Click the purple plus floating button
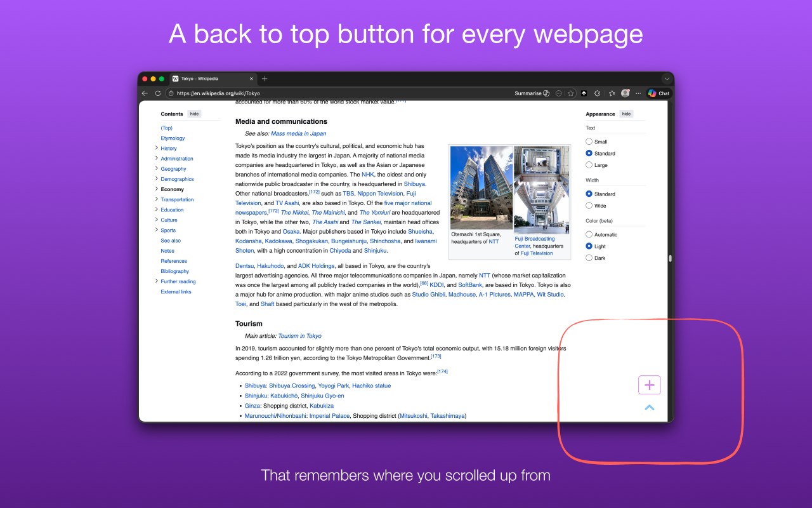 tap(650, 385)
